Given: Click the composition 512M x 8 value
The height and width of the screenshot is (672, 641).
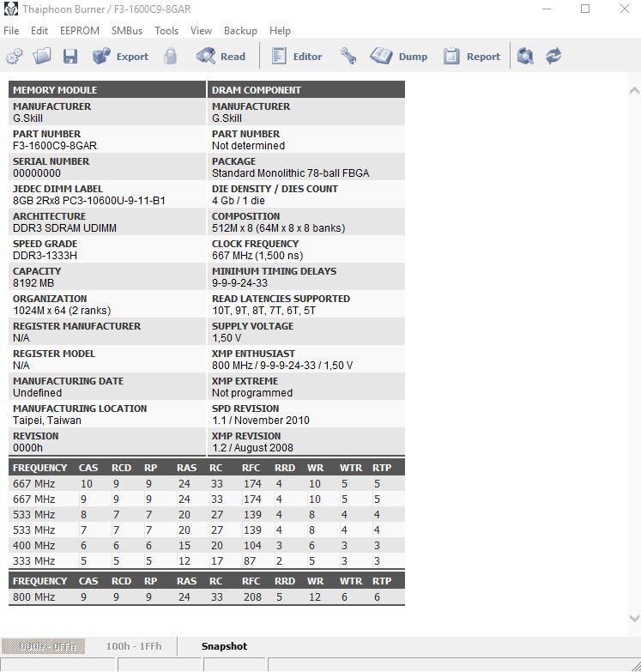Looking at the screenshot, I should 279,228.
